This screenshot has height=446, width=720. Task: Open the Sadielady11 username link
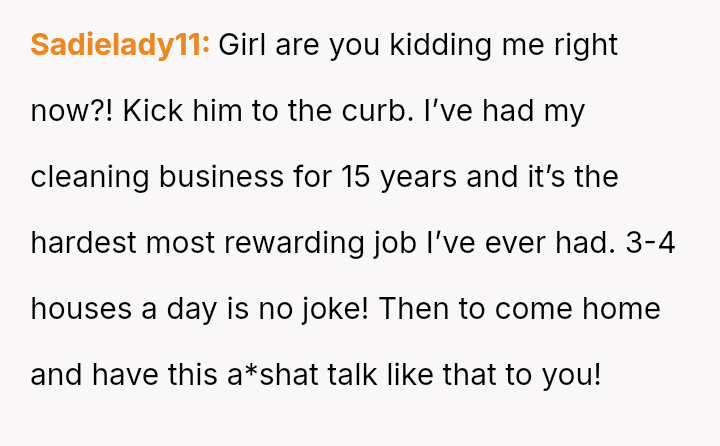(120, 45)
